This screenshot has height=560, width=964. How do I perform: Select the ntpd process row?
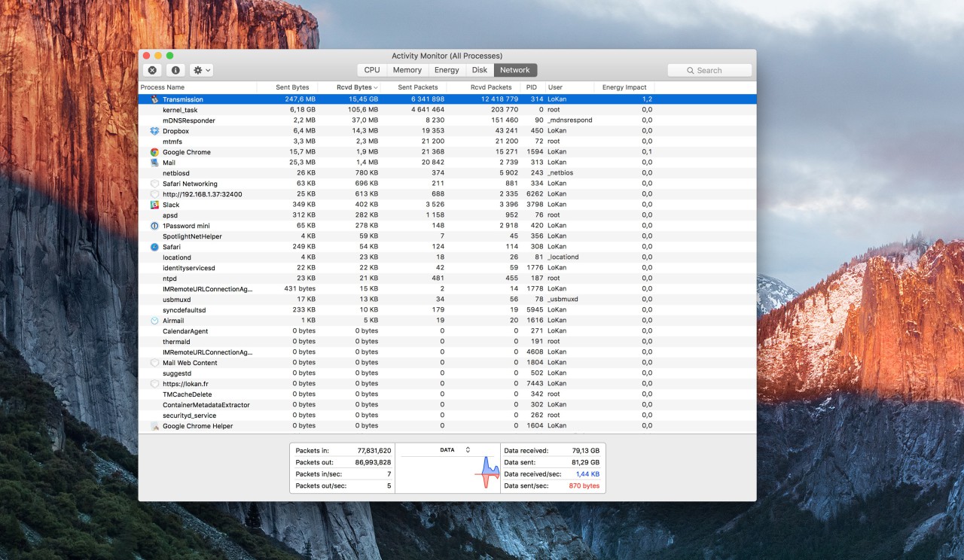[x=447, y=278]
